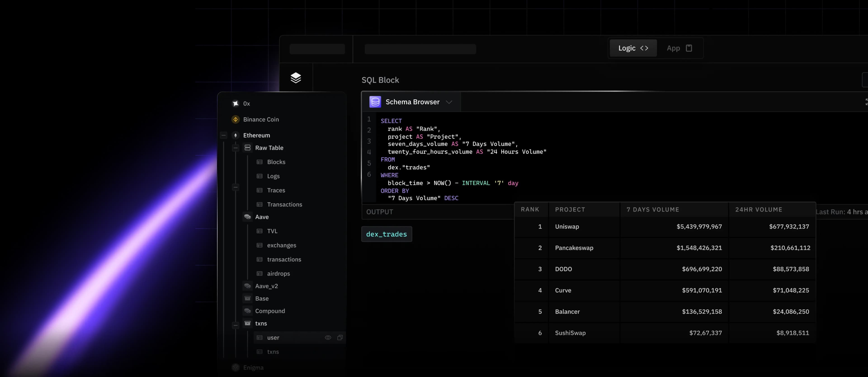Switch to the Logic tab
Viewport: 868px width, 377px height.
pyautogui.click(x=633, y=48)
